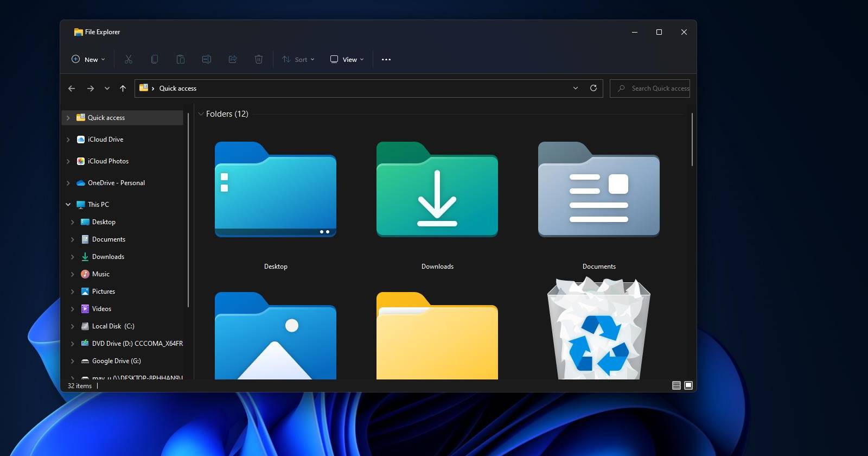The height and width of the screenshot is (456, 868).
Task: Collapse the This PC tree node
Action: [68, 205]
